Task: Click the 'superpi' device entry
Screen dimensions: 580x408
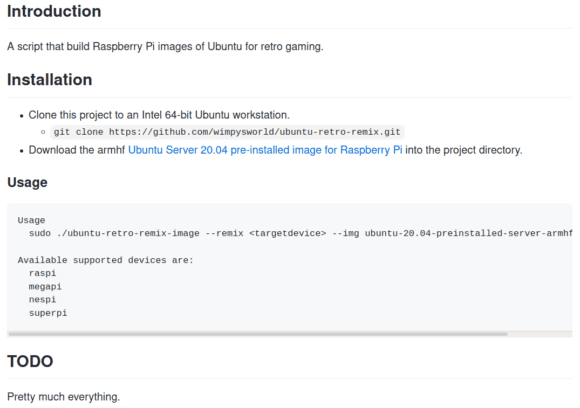Action: 48,313
